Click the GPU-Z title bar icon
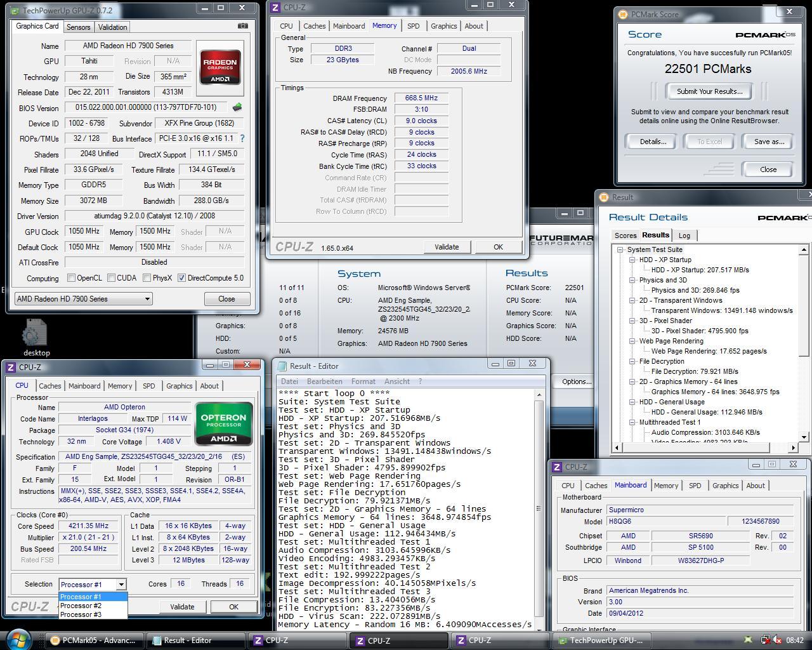The height and width of the screenshot is (650, 812). point(15,10)
